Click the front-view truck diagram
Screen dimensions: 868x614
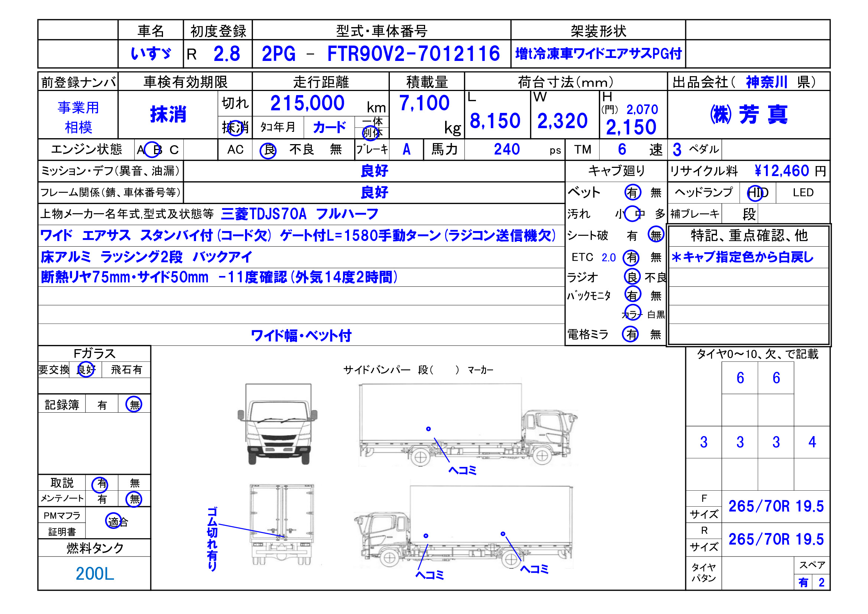tap(278, 428)
